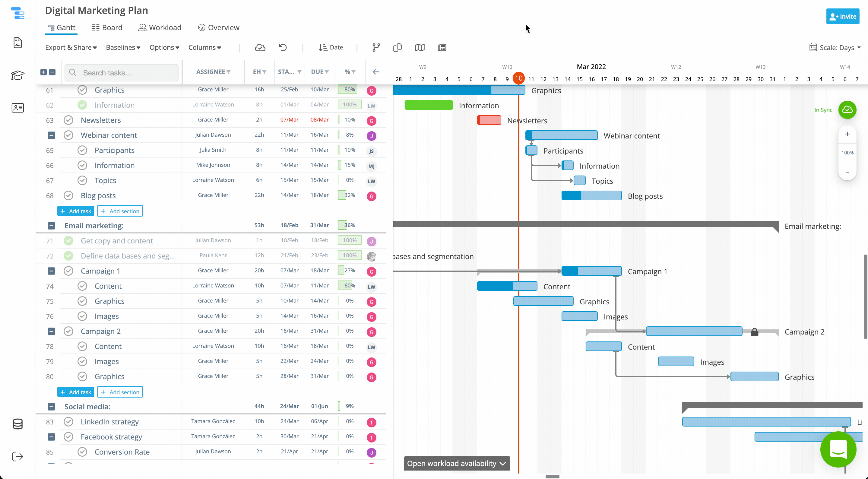Viewport: 868px width, 479px height.
Task: Click the undo icon in the toolbar
Action: click(x=282, y=47)
